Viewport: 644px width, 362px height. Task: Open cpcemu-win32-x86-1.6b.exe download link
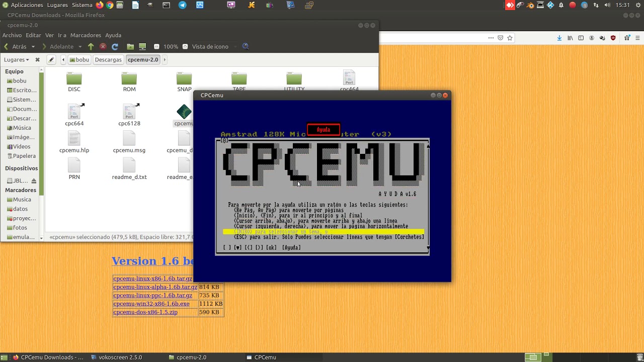(x=151, y=304)
